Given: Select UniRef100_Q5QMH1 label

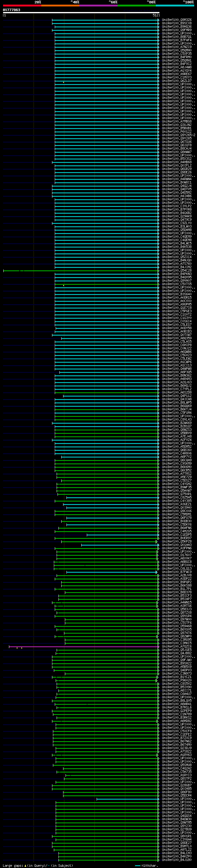Looking at the screenshot, I should click(x=177, y=60).
